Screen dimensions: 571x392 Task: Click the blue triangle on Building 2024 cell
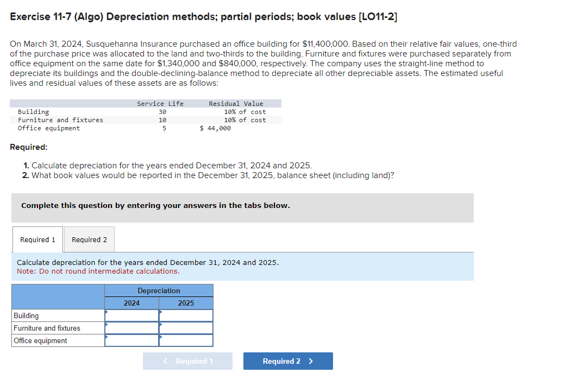[106, 312]
